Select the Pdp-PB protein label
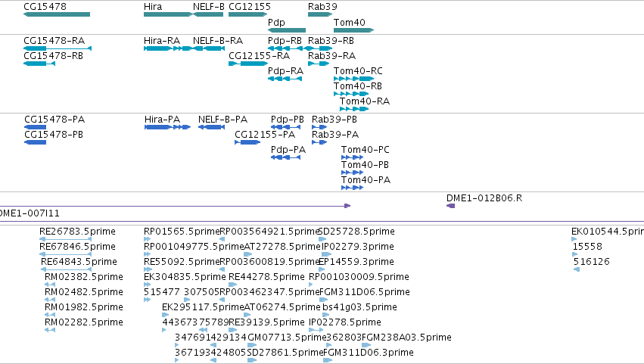The image size is (644, 364). [x=288, y=120]
